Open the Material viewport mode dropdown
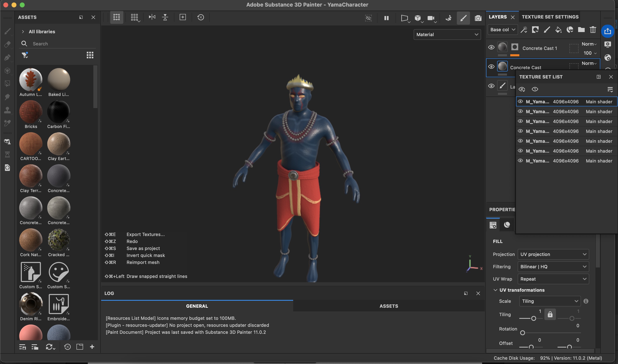 447,35
